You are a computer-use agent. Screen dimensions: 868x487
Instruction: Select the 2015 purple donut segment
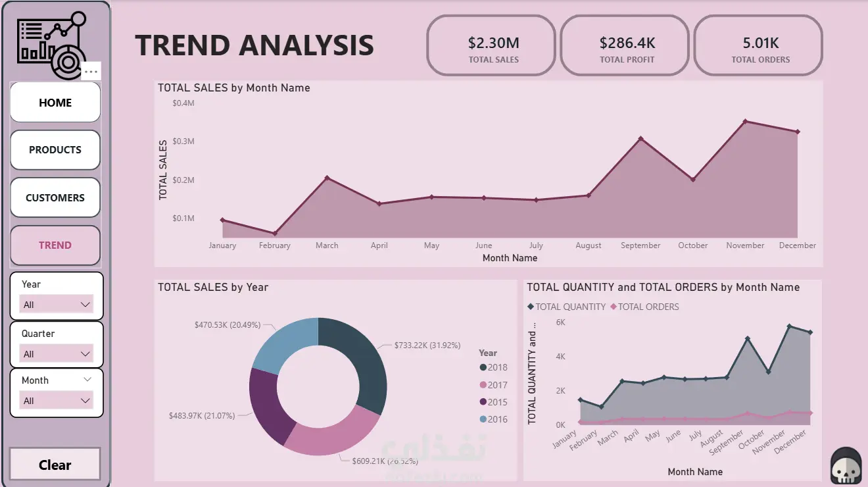pyautogui.click(x=268, y=405)
